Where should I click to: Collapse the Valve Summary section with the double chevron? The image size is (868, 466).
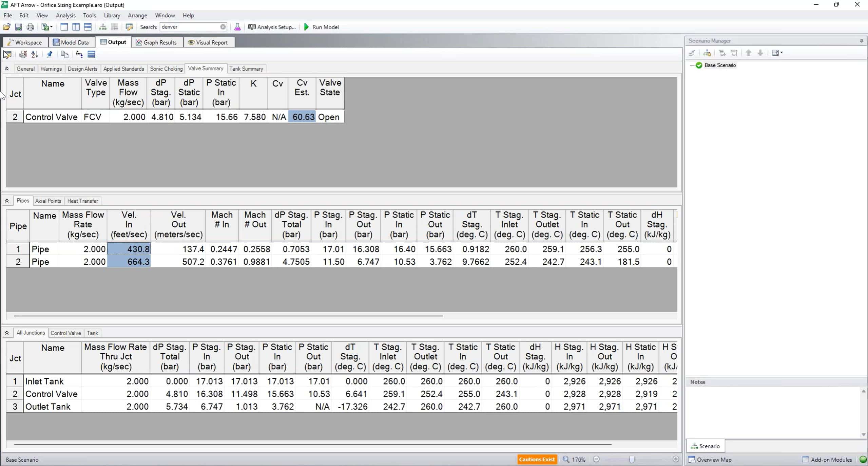click(7, 69)
